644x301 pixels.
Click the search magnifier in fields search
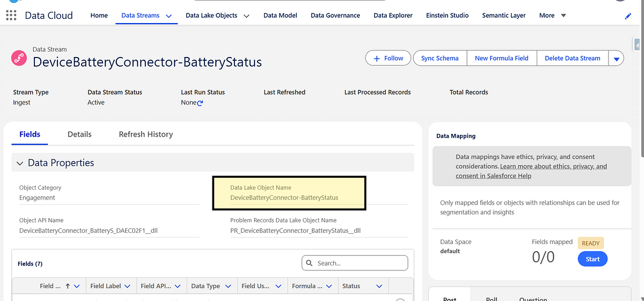[310, 263]
